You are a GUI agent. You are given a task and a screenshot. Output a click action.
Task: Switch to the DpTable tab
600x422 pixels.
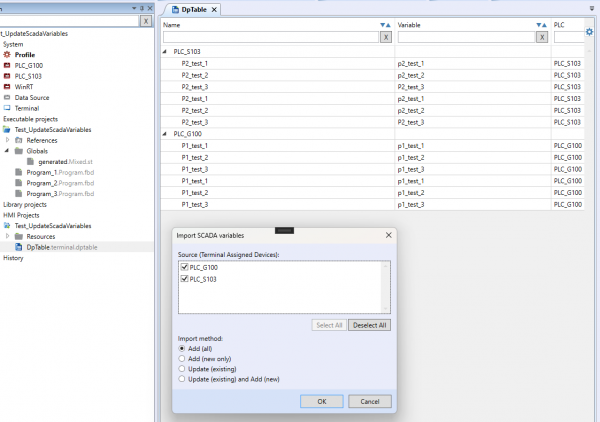tap(194, 10)
